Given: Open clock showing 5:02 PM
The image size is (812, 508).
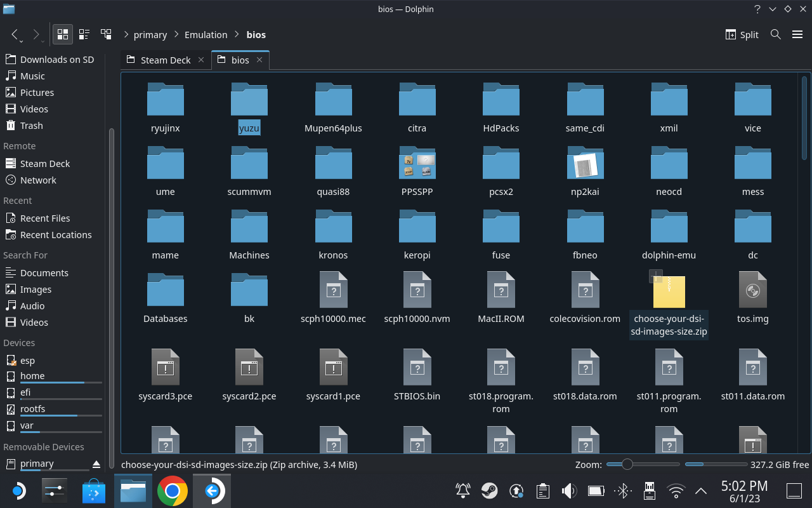Looking at the screenshot, I should coord(745,491).
